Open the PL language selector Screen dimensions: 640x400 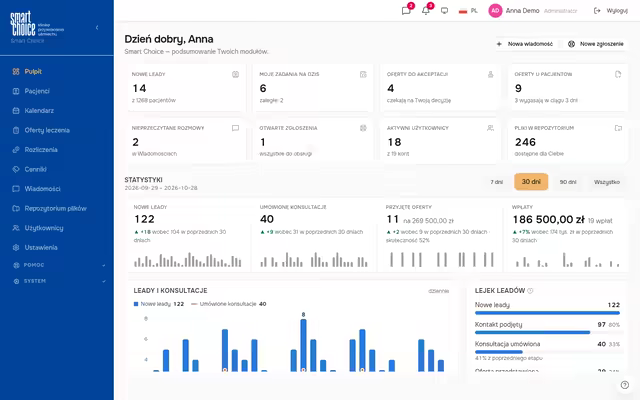point(468,11)
